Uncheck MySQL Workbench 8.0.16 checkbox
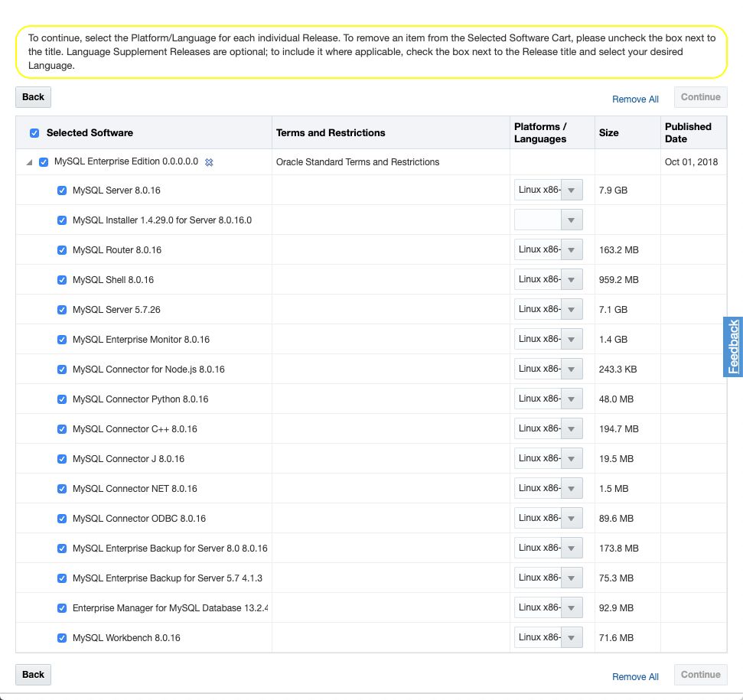Screen dimensions: 743x700 62,638
